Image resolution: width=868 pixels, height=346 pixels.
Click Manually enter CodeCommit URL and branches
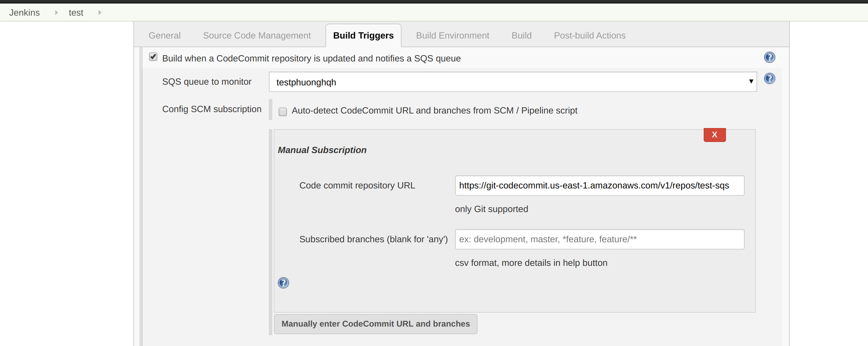375,324
